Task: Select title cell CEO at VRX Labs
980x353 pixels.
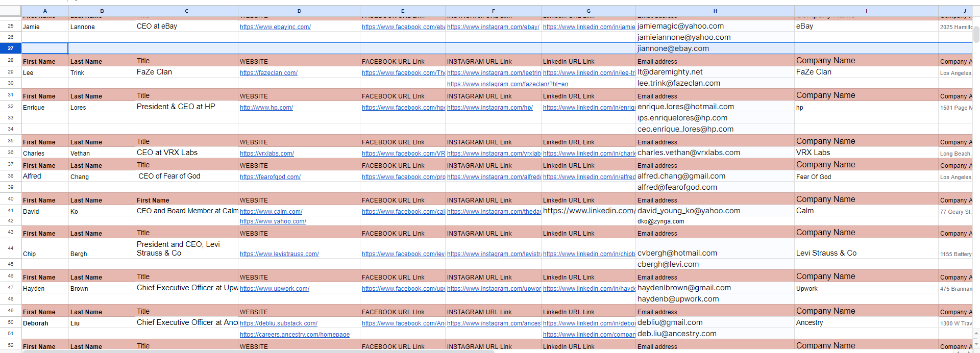Action: (x=186, y=153)
